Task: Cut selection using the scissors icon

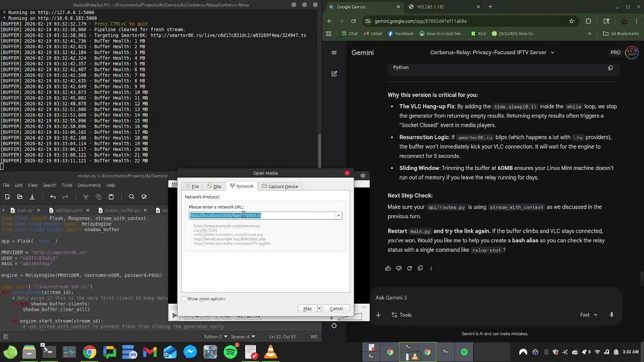Action: click(86, 197)
